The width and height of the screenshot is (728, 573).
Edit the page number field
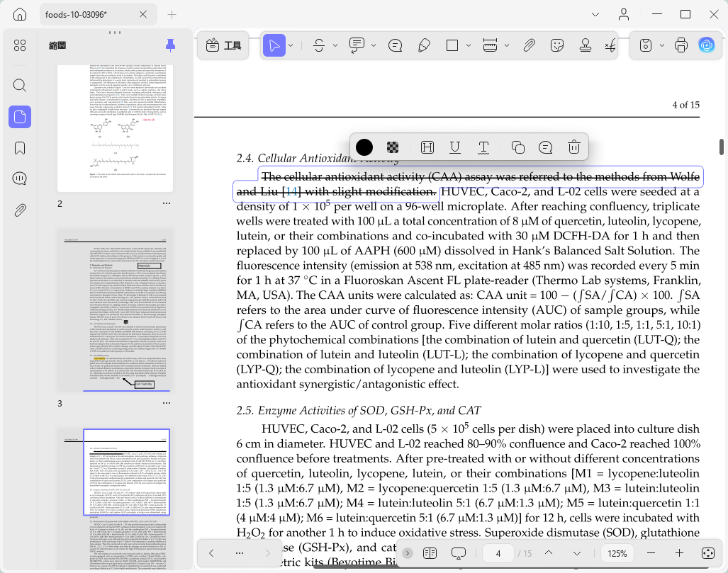498,553
